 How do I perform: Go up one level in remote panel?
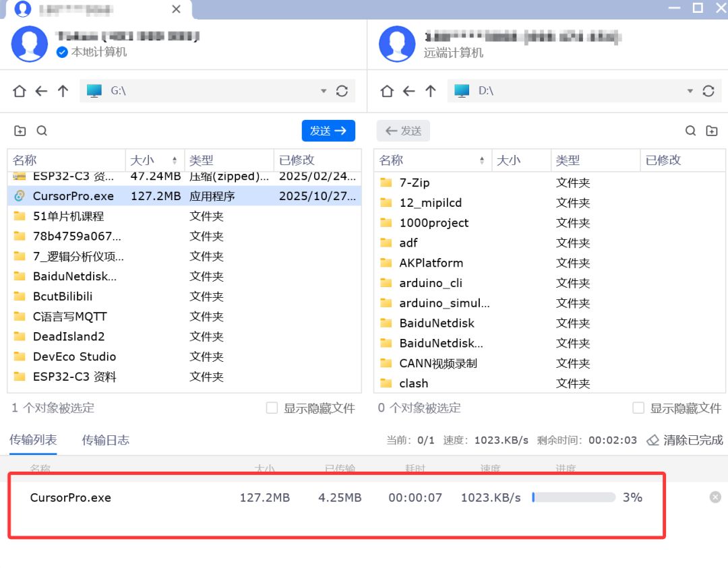pos(430,91)
